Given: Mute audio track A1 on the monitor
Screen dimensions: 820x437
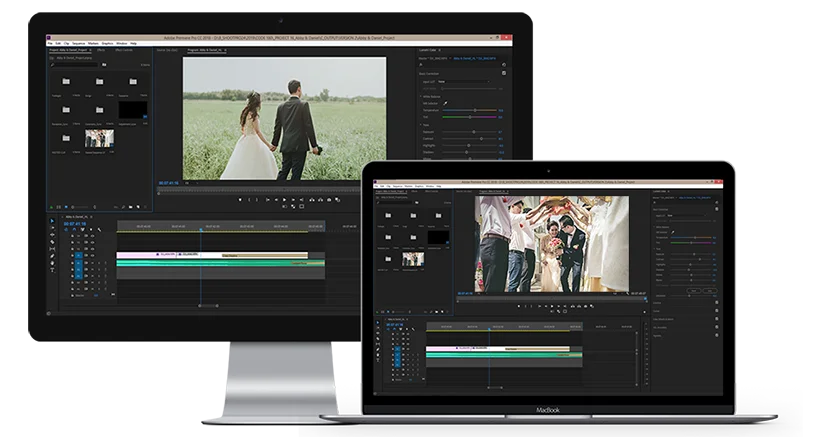Looking at the screenshot, I should (x=92, y=263).
